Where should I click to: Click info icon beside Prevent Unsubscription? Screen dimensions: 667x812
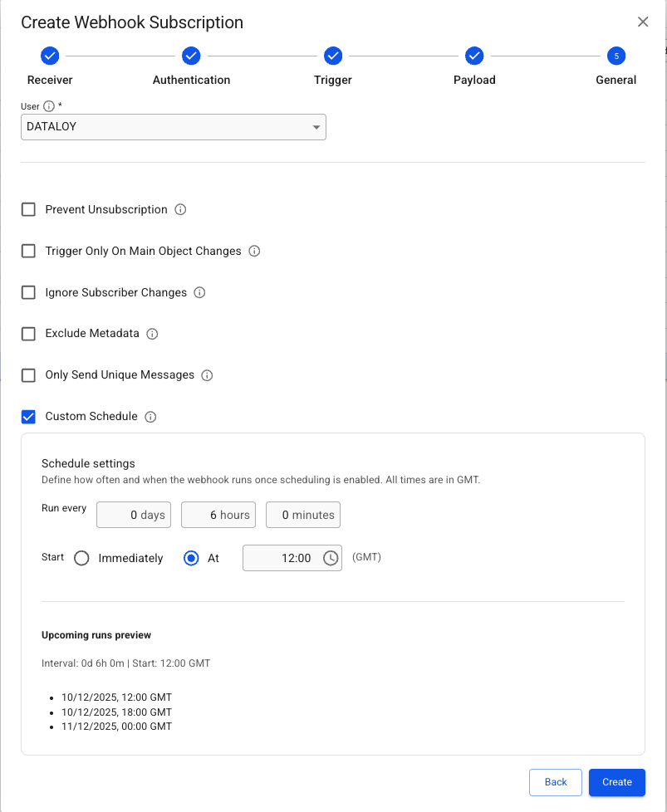180,210
